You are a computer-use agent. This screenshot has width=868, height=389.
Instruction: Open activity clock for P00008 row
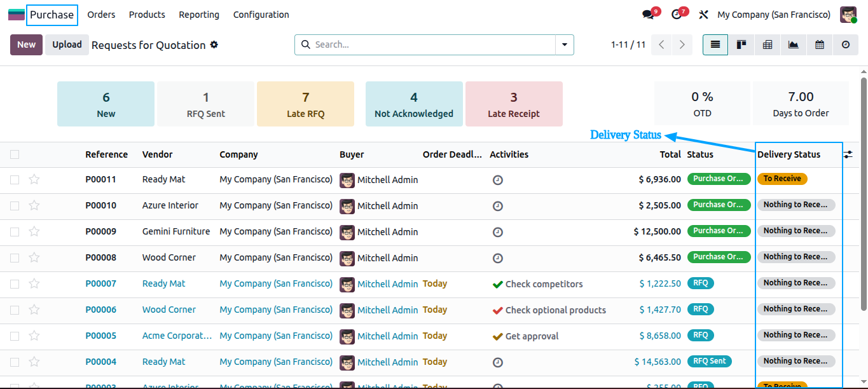498,258
